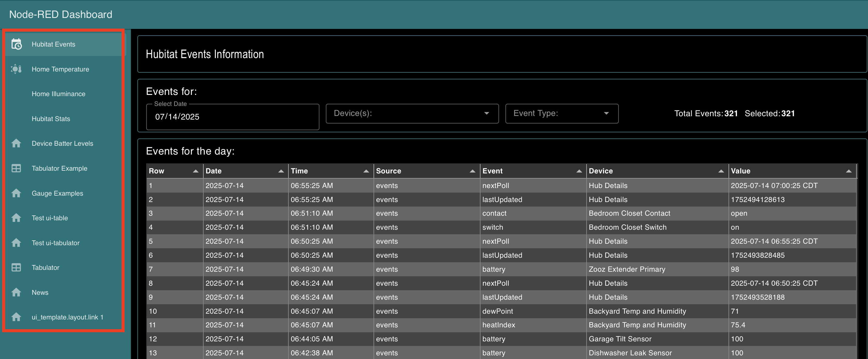The image size is (868, 359).
Task: Go to Test ui-table page
Action: click(x=63, y=218)
